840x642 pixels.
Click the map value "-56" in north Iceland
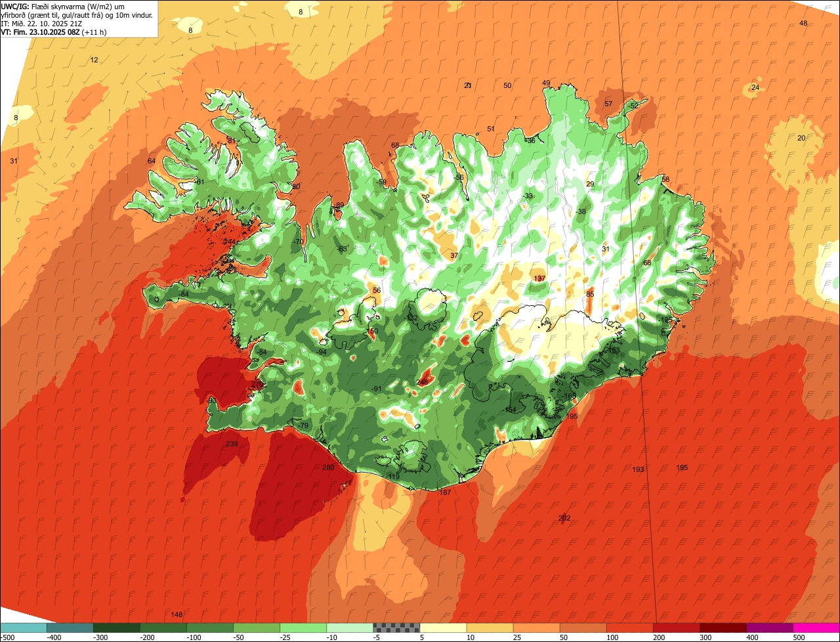(459, 177)
